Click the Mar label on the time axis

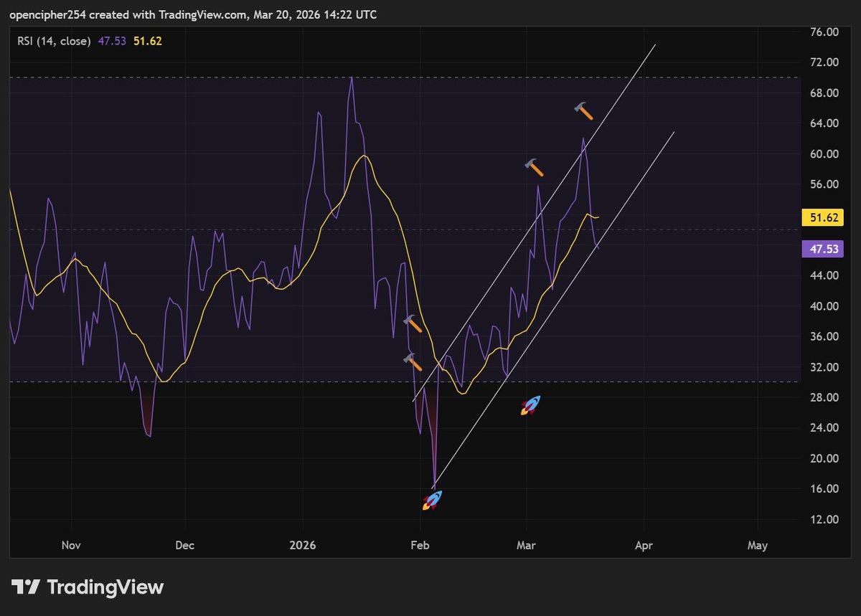527,545
